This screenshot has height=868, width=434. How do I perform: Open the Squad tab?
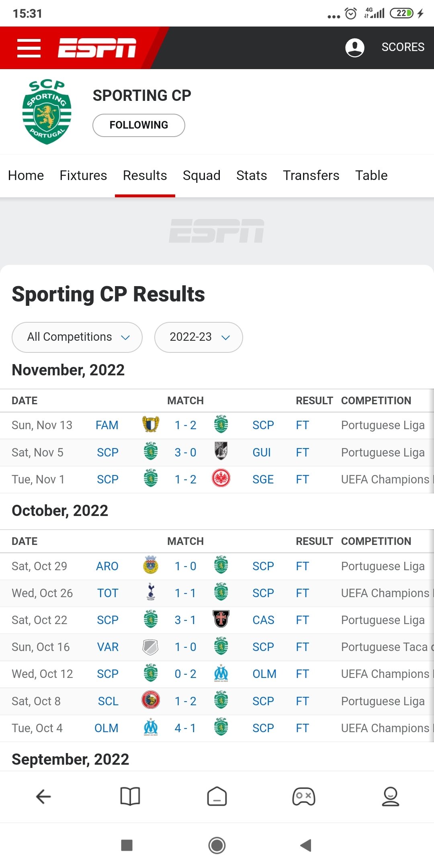coord(201,176)
